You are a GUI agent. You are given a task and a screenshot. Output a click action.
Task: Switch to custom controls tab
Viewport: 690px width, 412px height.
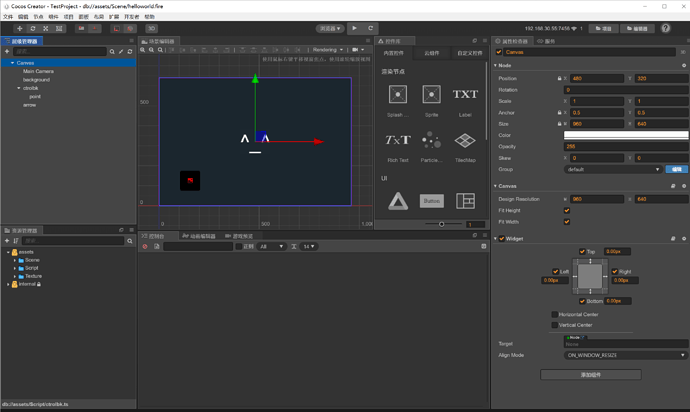(470, 53)
